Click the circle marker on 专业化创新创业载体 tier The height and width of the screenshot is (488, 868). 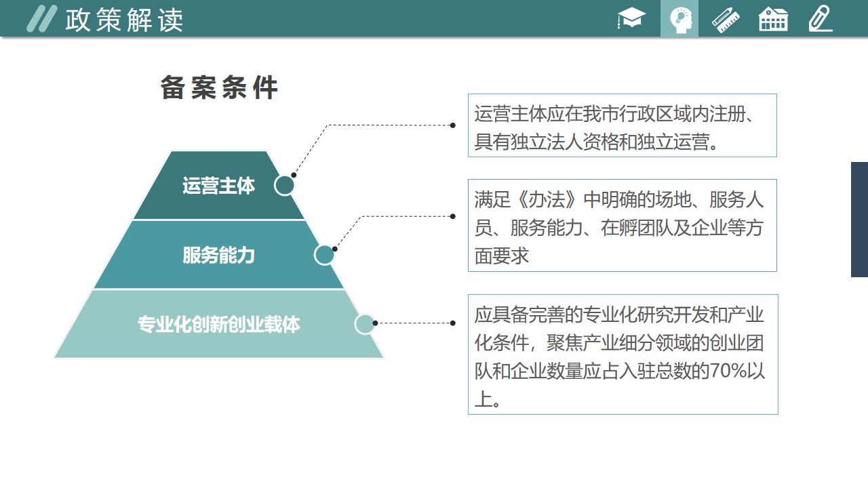pos(365,324)
